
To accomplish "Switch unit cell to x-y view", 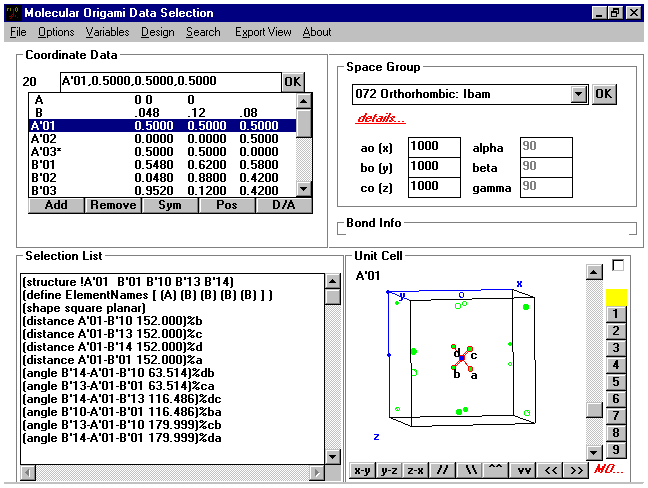I will (x=363, y=469).
